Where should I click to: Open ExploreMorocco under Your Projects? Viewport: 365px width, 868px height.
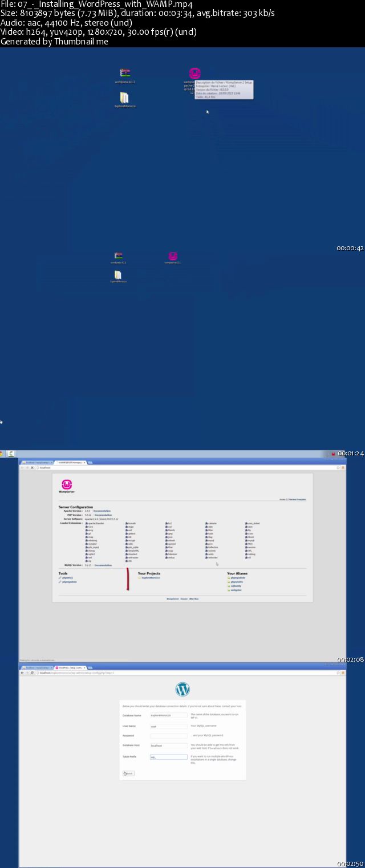tap(151, 578)
